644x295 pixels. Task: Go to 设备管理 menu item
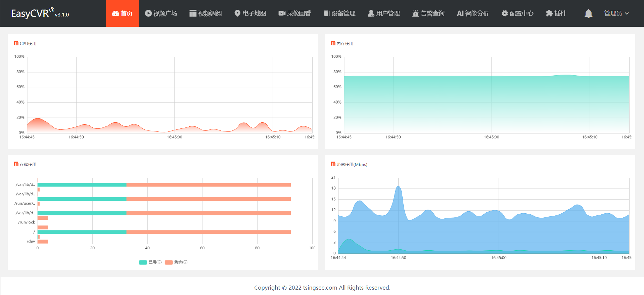[339, 13]
